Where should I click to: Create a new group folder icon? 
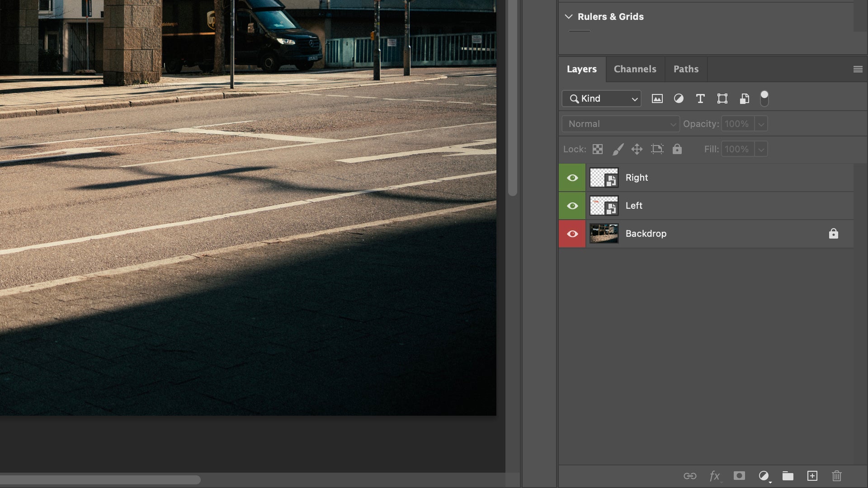[788, 476]
